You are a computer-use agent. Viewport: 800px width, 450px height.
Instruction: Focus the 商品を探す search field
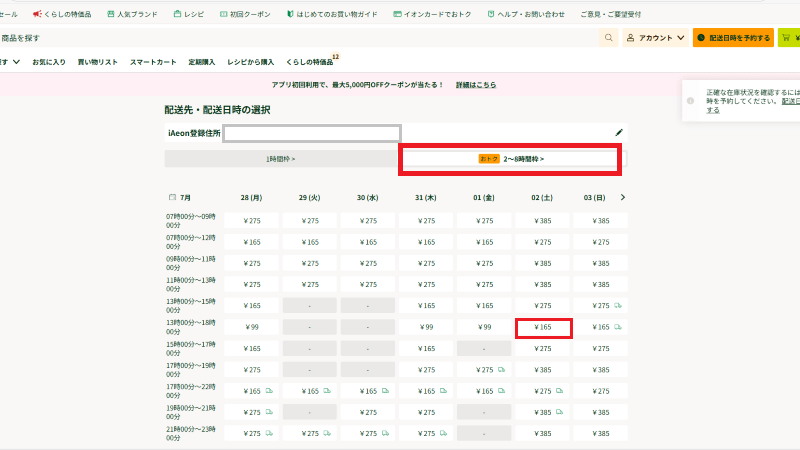tap(298, 38)
